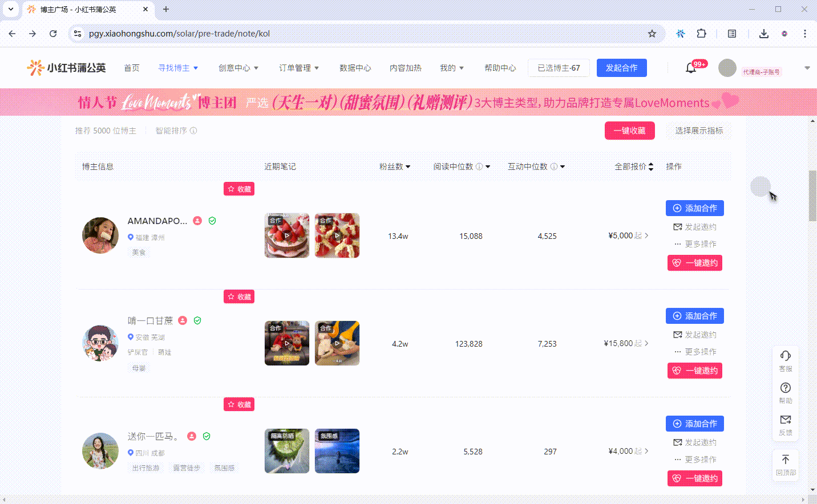The height and width of the screenshot is (504, 817).
Task: Open AMANDAPO's first strawberry cake note thumbnail
Action: pyautogui.click(x=287, y=235)
